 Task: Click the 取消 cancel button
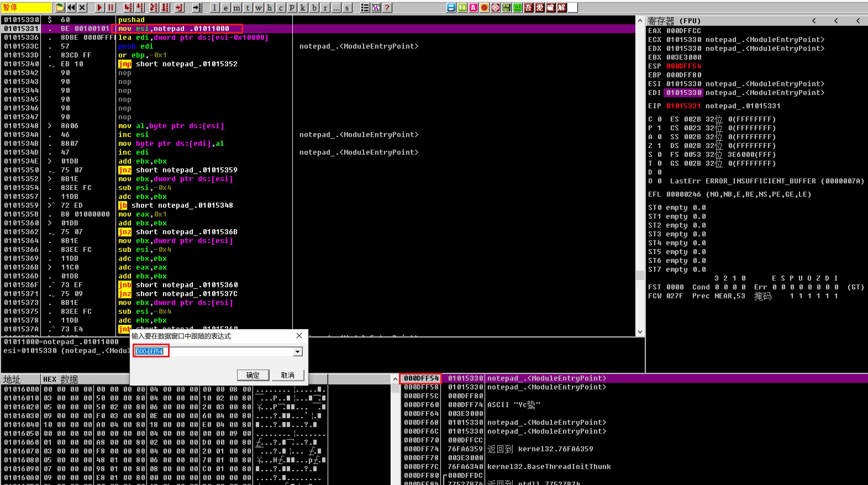(x=288, y=375)
